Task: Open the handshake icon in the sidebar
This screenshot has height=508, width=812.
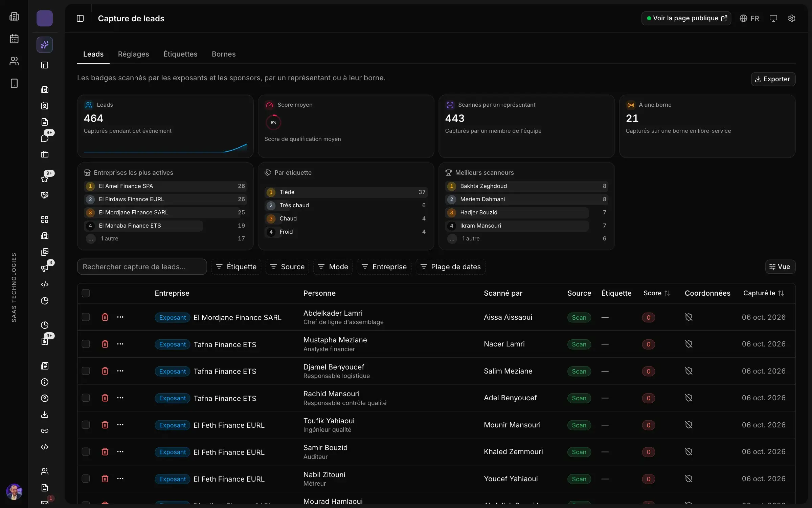Action: click(x=45, y=195)
